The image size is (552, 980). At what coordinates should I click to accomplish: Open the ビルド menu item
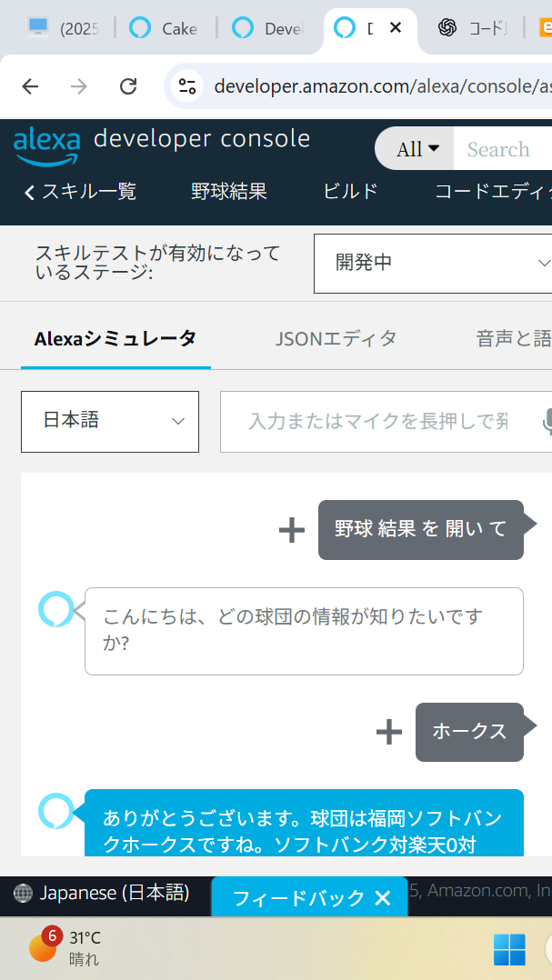[350, 192]
